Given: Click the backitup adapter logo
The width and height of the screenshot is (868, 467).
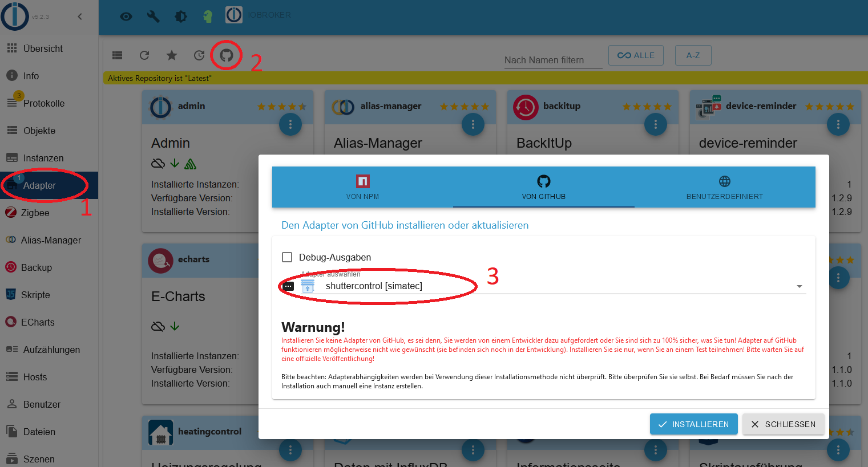Looking at the screenshot, I should click(526, 107).
